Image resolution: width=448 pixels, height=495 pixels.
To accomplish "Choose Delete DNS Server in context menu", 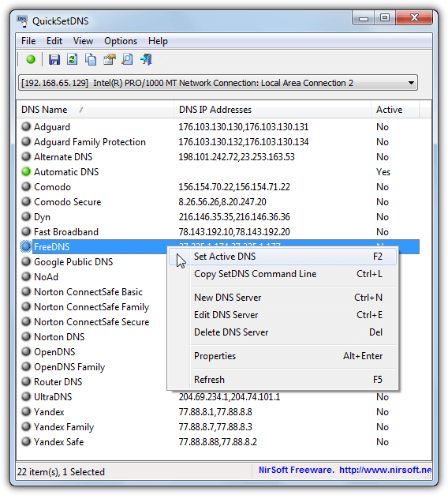I will coord(282,332).
